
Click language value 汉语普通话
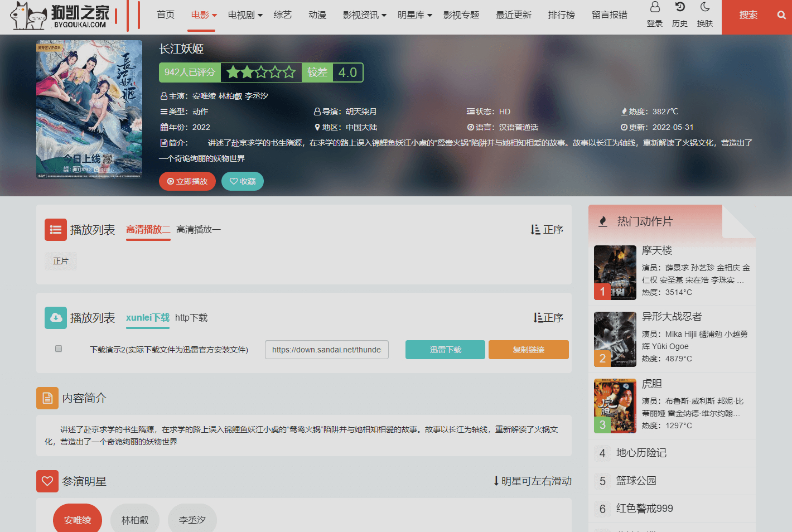tap(519, 127)
